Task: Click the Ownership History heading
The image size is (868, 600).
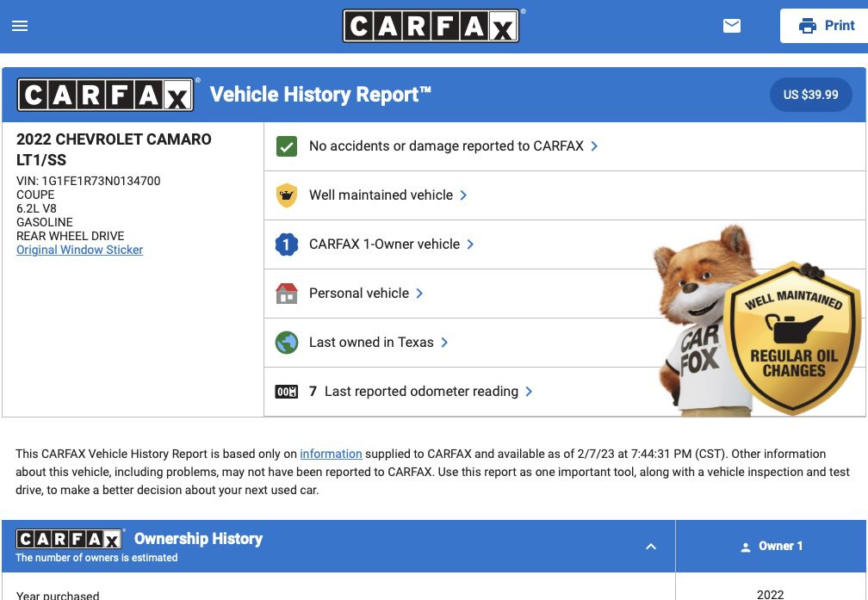Action: point(198,539)
